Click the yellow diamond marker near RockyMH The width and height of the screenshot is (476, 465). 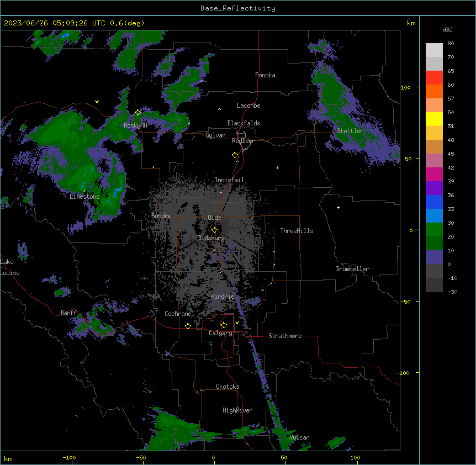coord(137,113)
